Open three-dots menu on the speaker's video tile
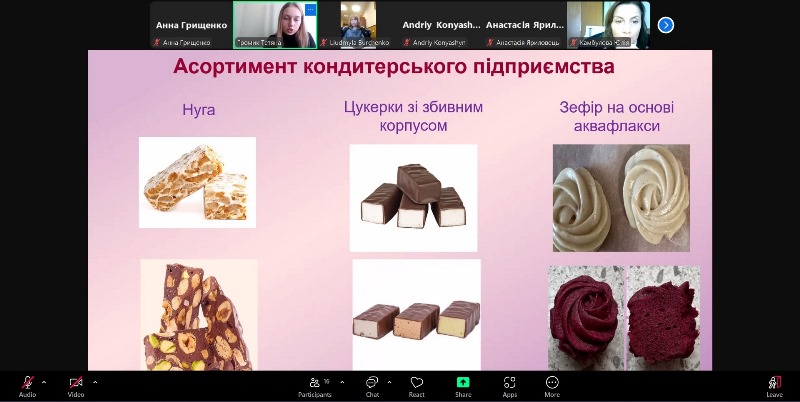 tap(310, 9)
